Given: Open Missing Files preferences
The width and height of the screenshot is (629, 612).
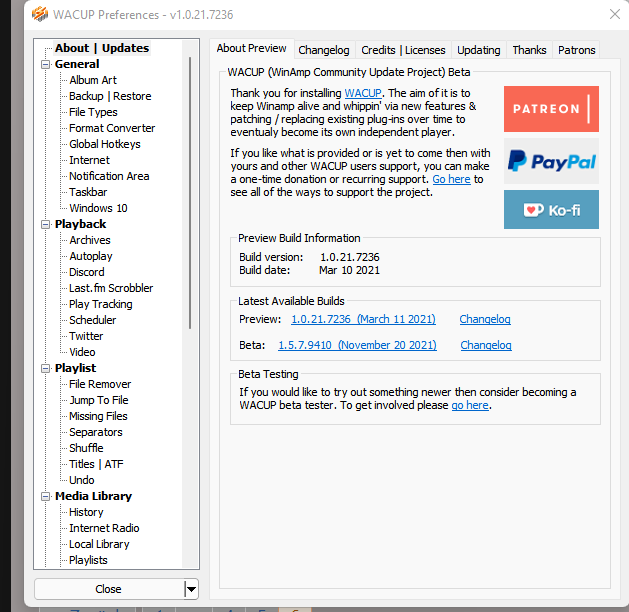Looking at the screenshot, I should [x=98, y=416].
